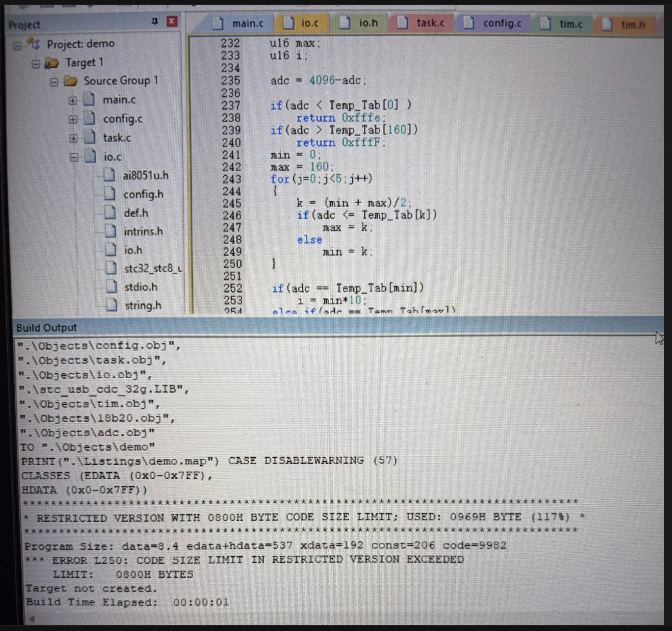672x631 pixels.
Task: Click the document icon on the task.c tab
Action: tap(403, 23)
